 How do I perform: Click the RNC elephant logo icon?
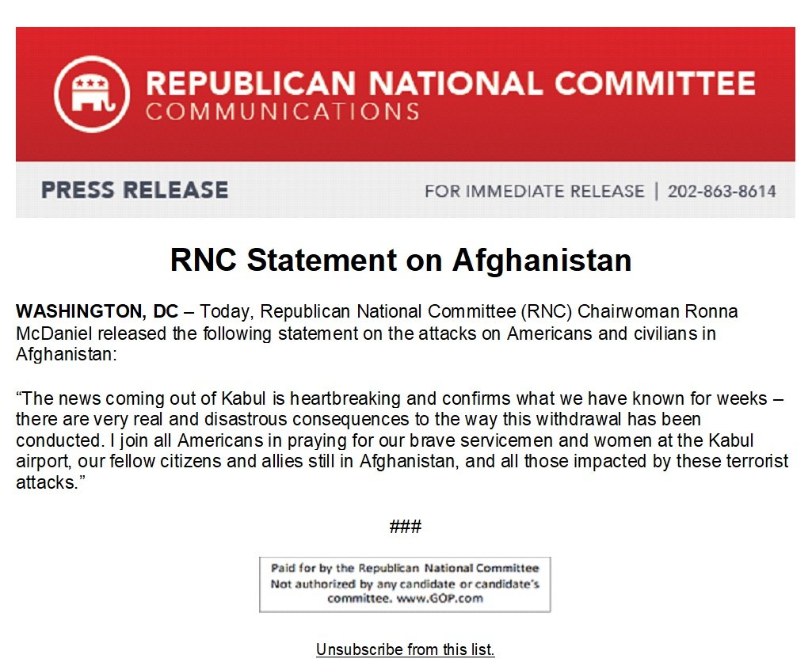(92, 94)
